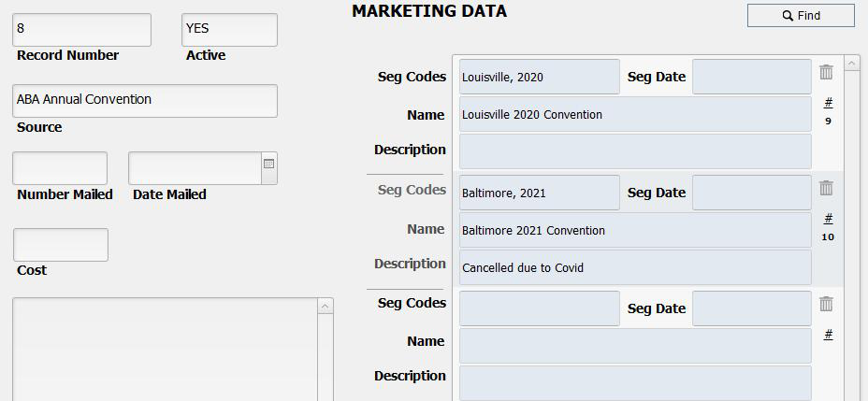Click the Baltimore 2021 Convention name field

[634, 230]
